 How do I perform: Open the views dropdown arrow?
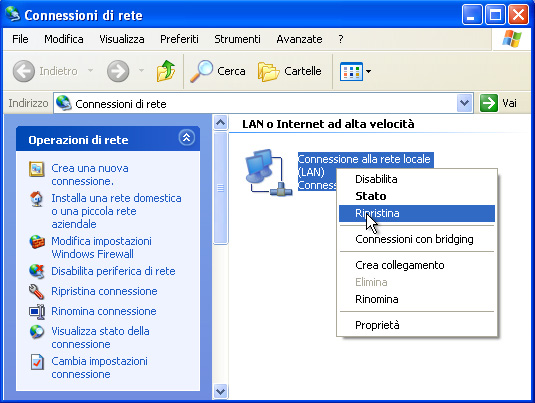(x=368, y=71)
